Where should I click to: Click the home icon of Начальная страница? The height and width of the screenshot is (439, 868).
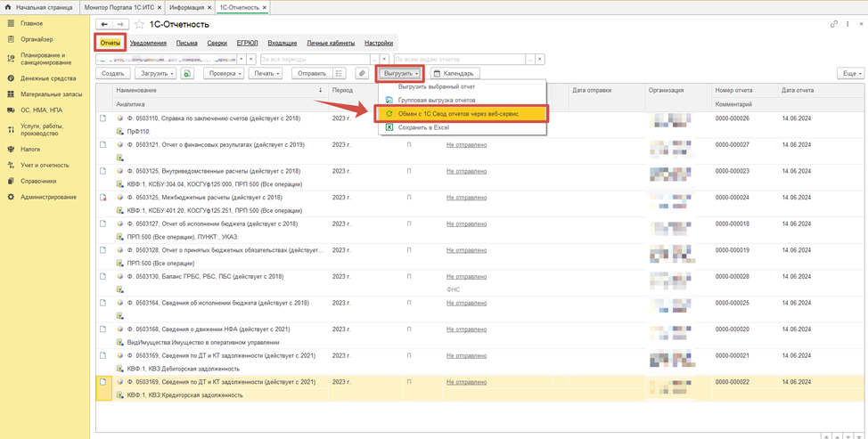tap(8, 7)
